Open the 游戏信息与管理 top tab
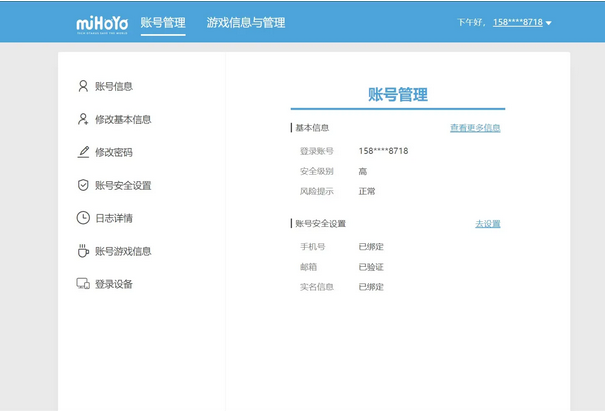 point(246,22)
